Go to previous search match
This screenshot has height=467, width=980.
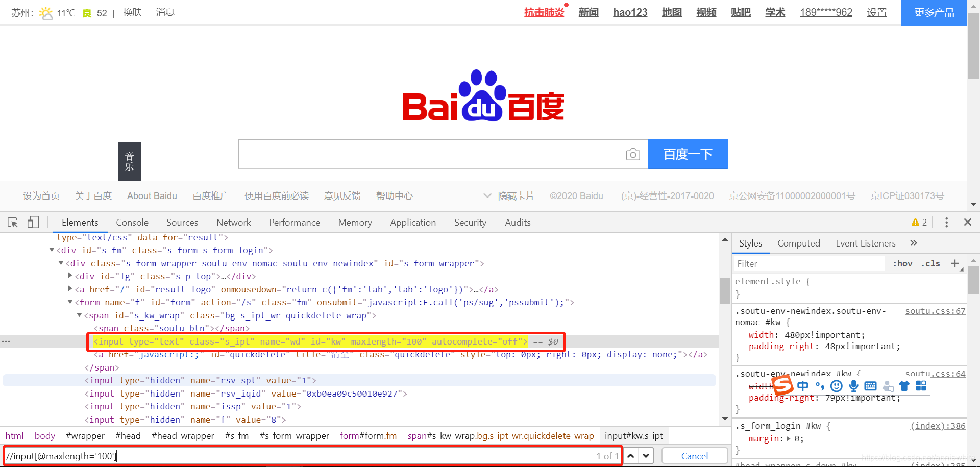click(x=631, y=456)
